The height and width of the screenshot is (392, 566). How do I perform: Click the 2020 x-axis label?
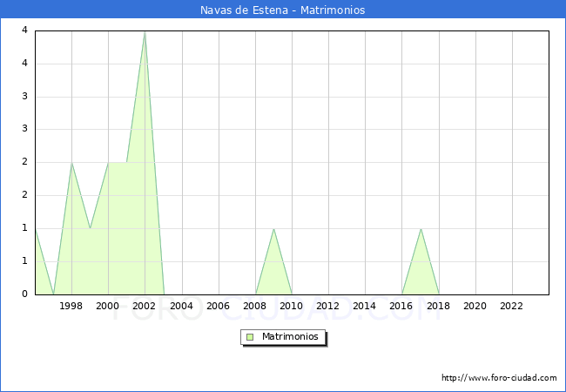pos(475,306)
